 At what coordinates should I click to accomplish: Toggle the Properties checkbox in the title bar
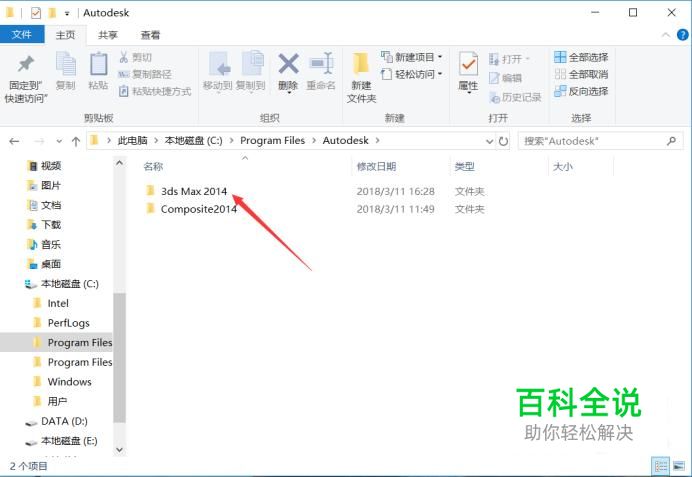tap(36, 13)
